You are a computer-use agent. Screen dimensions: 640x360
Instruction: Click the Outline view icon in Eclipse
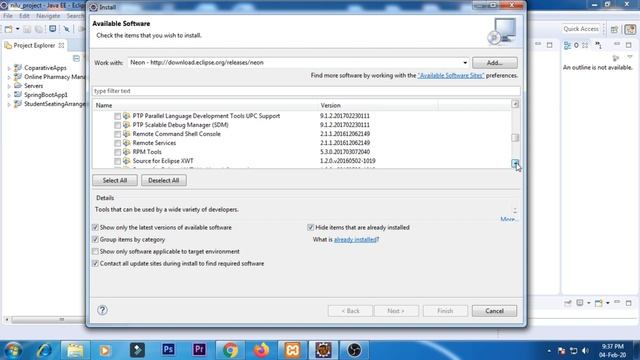tap(567, 45)
